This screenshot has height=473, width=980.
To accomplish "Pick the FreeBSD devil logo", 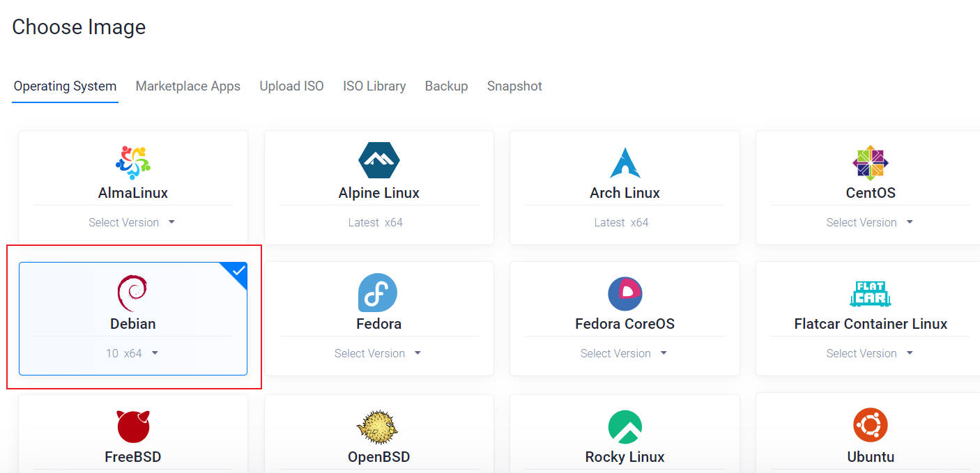I will (x=133, y=426).
